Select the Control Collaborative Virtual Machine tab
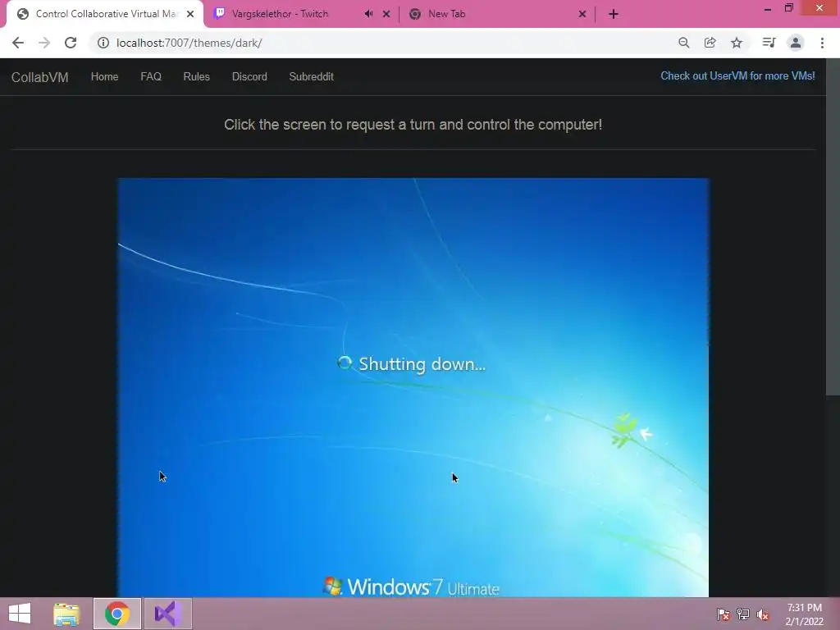 [x=105, y=14]
